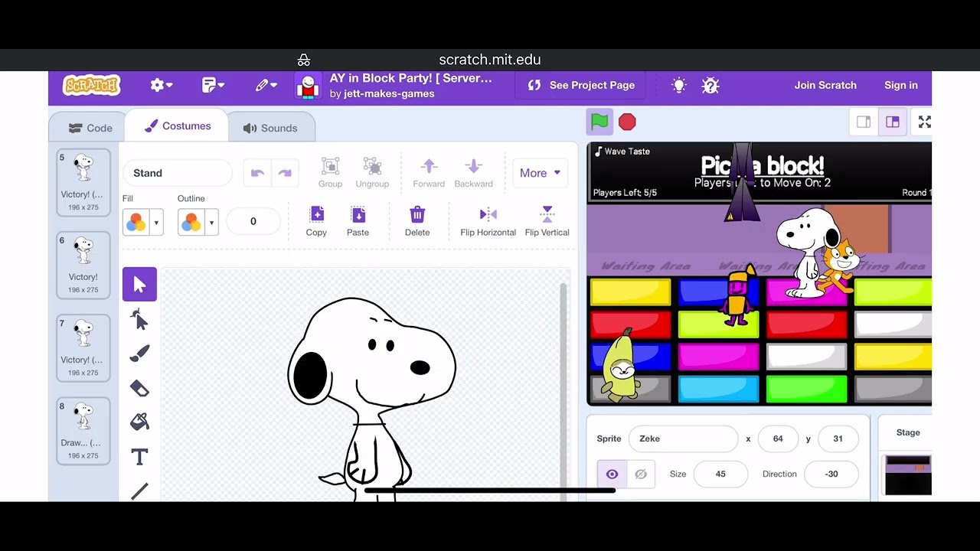Expand the More dropdown

pos(540,173)
